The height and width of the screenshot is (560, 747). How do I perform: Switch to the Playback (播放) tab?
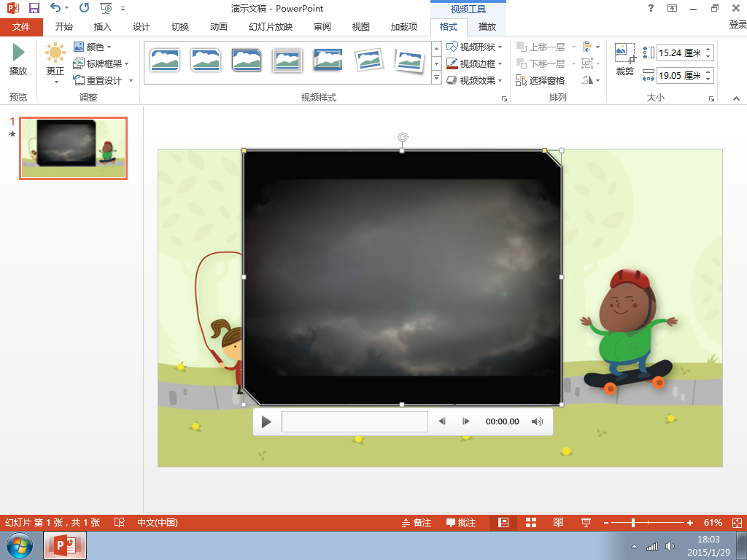click(487, 27)
